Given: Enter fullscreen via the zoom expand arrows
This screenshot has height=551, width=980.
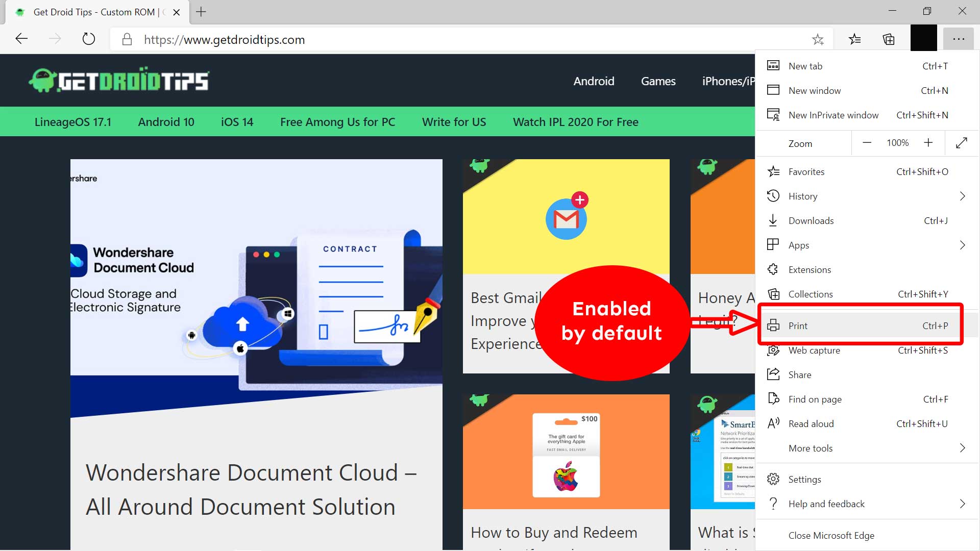Looking at the screenshot, I should pos(962,143).
